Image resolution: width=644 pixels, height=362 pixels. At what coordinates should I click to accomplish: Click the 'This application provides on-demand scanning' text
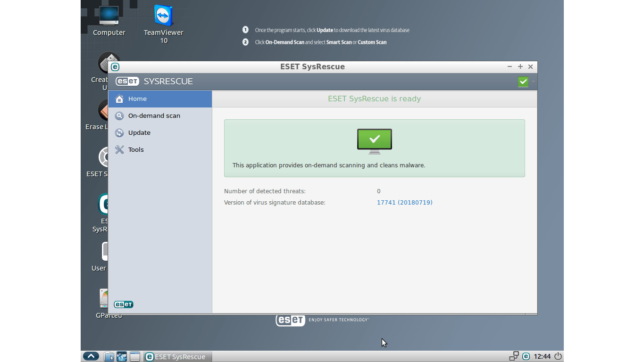point(329,165)
